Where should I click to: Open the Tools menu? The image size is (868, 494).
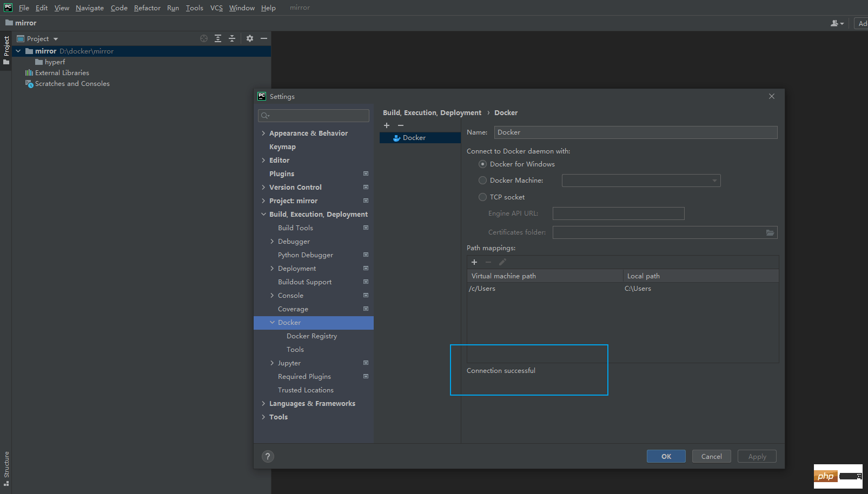pyautogui.click(x=195, y=8)
